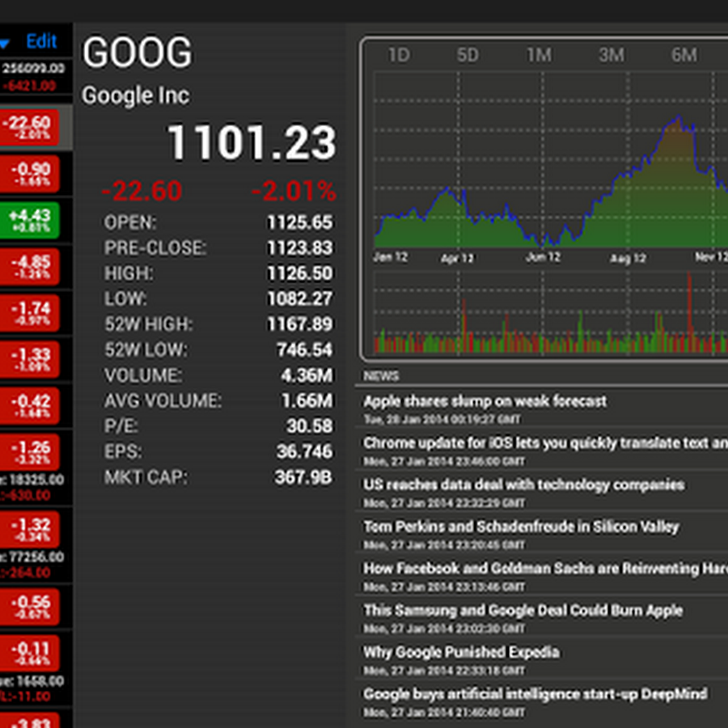Select the -0.11 watchlist change badge

point(29,654)
